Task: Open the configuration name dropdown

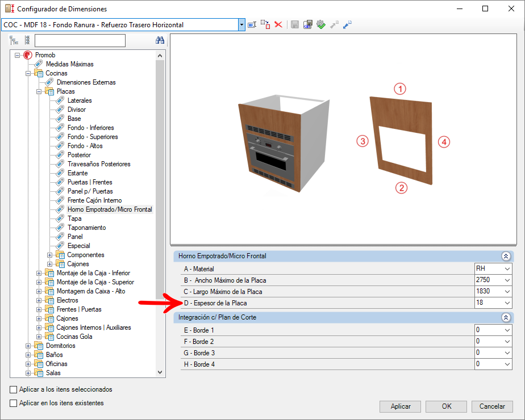Action: pyautogui.click(x=241, y=25)
